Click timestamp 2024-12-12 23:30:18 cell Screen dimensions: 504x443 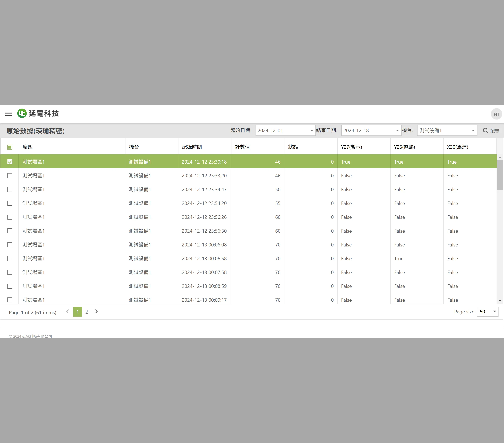tap(204, 162)
